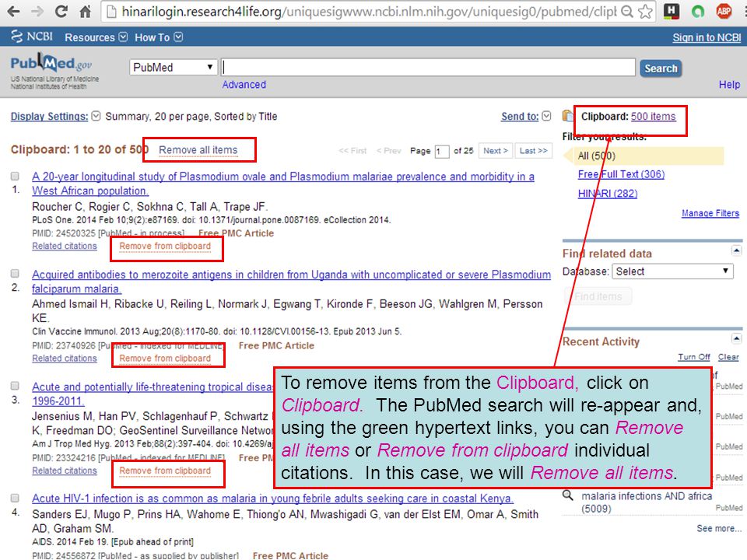Filter by HINARI (282)

[608, 194]
